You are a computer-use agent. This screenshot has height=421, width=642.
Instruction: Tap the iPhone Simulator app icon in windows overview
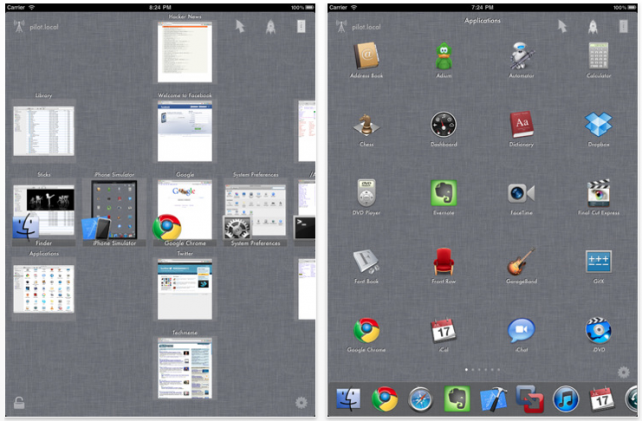click(x=96, y=228)
